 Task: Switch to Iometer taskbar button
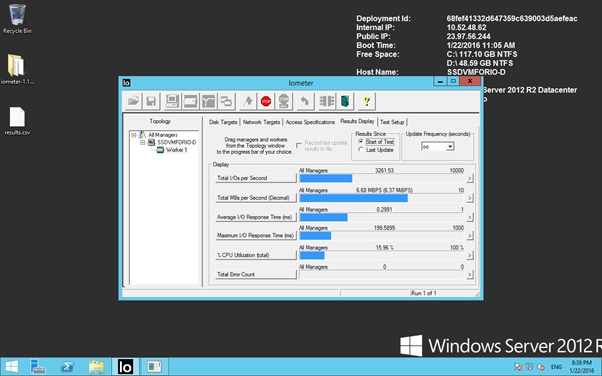tap(125, 367)
